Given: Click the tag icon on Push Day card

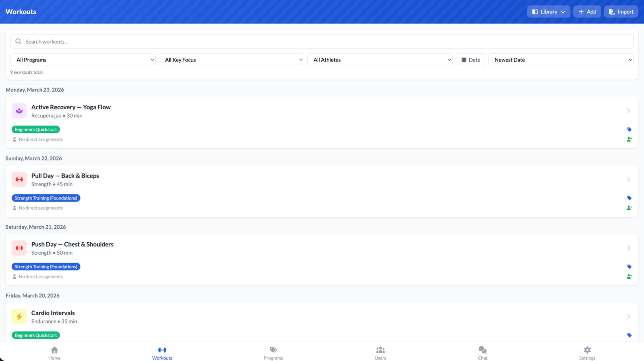Looking at the screenshot, I should coord(629,266).
